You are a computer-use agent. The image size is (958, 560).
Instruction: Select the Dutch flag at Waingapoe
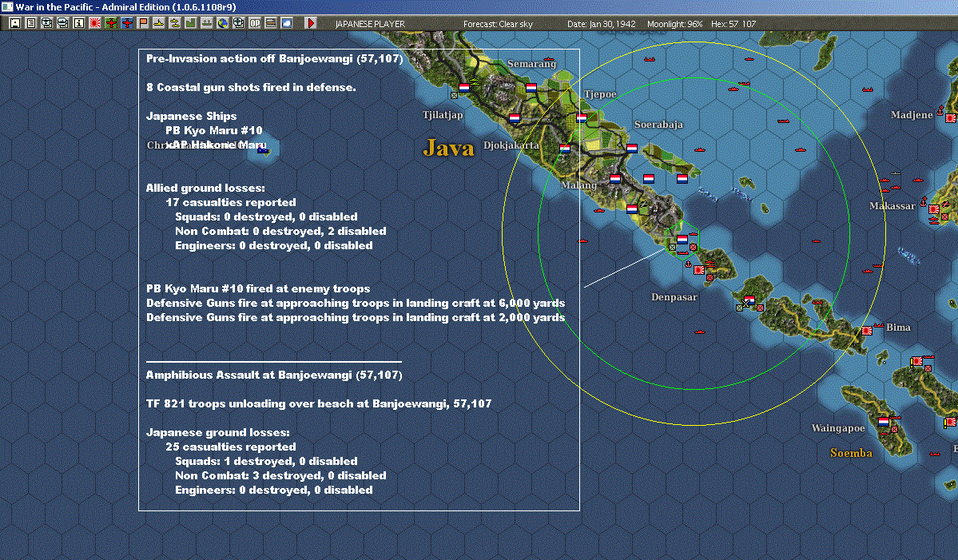(x=884, y=421)
